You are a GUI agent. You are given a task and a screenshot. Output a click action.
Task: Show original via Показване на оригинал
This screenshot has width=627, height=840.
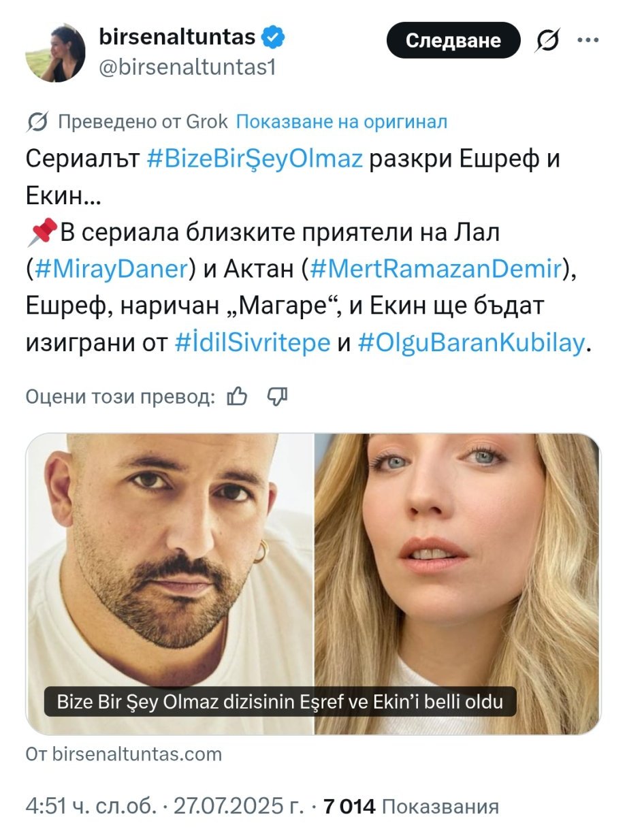pos(342,122)
